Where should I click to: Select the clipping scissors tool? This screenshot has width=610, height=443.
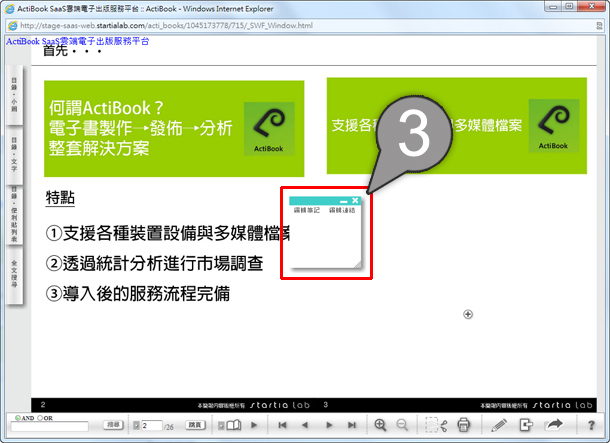[436, 425]
